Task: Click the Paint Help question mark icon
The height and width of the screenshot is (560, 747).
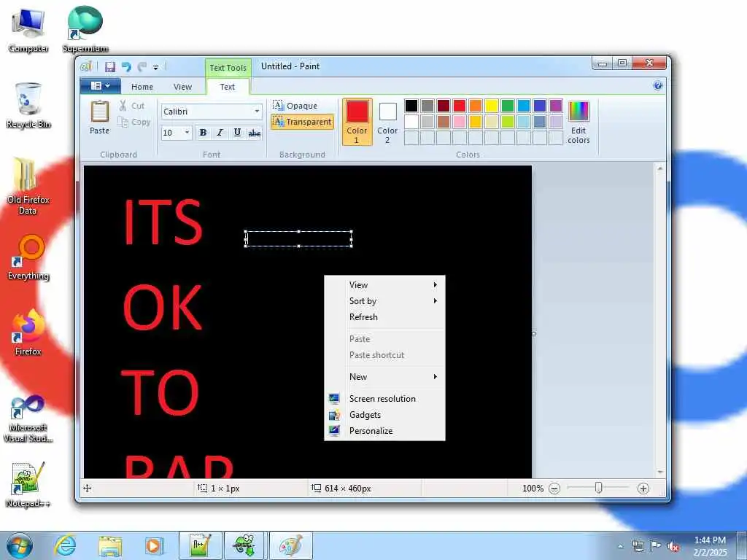Action: (x=658, y=86)
